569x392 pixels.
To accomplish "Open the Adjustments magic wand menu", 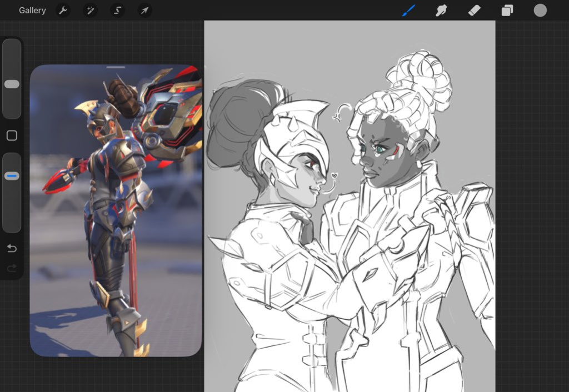I will [91, 11].
